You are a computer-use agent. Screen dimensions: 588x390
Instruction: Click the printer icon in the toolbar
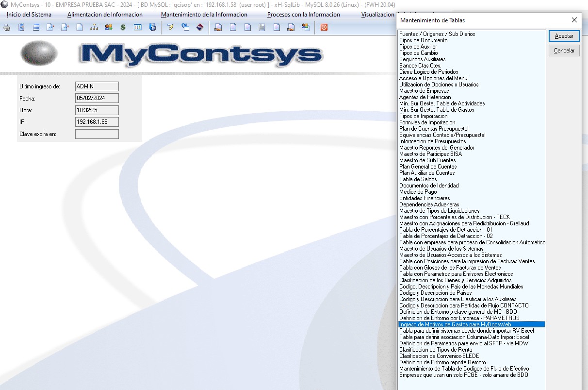(x=7, y=28)
